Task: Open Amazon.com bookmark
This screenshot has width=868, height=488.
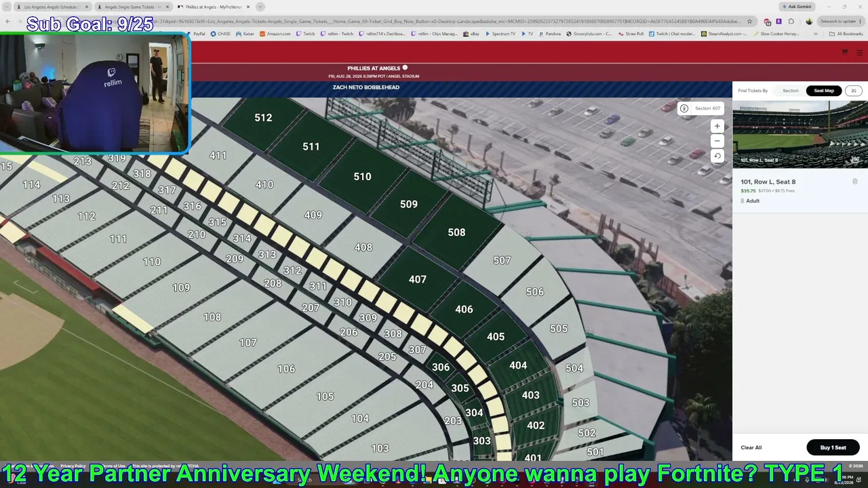Action: (x=275, y=33)
